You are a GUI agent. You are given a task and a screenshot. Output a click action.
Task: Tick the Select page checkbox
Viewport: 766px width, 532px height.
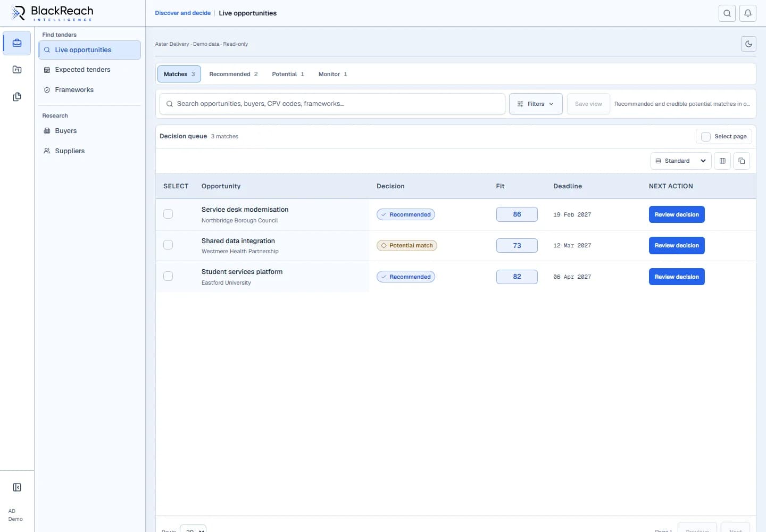(x=706, y=137)
